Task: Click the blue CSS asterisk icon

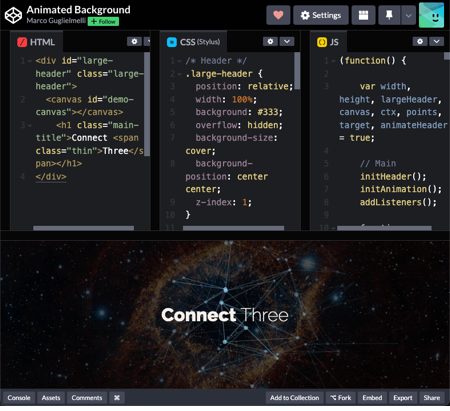Action: point(172,42)
